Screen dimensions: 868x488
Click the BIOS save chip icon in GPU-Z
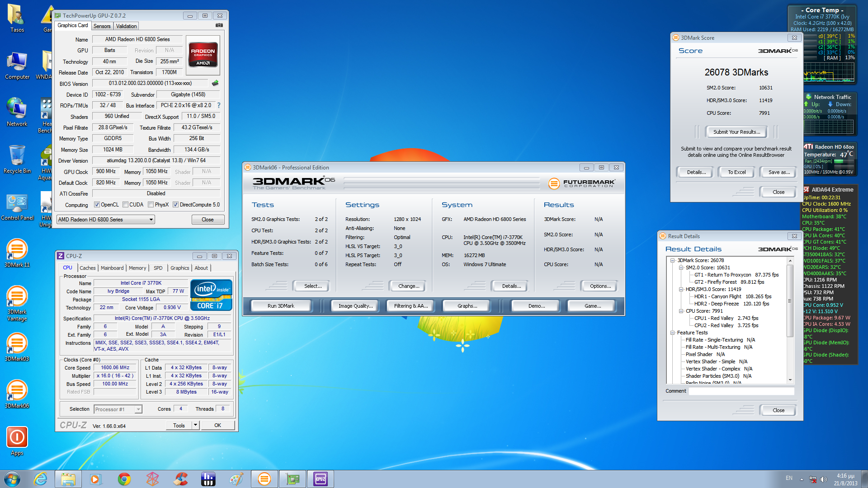point(215,83)
